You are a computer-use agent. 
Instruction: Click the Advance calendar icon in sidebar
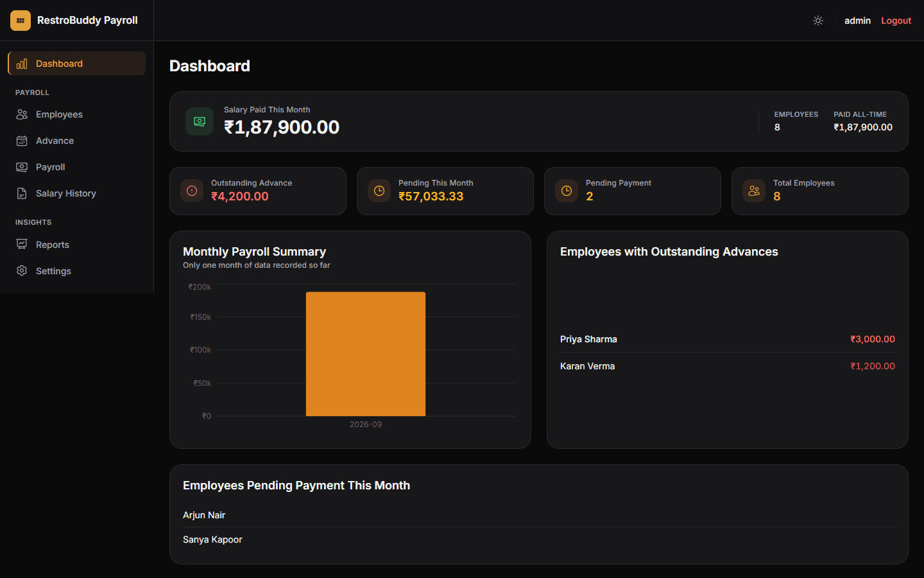click(22, 141)
